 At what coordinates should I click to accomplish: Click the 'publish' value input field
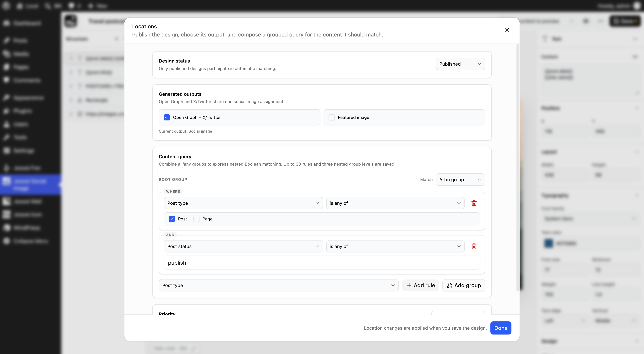pyautogui.click(x=321, y=263)
